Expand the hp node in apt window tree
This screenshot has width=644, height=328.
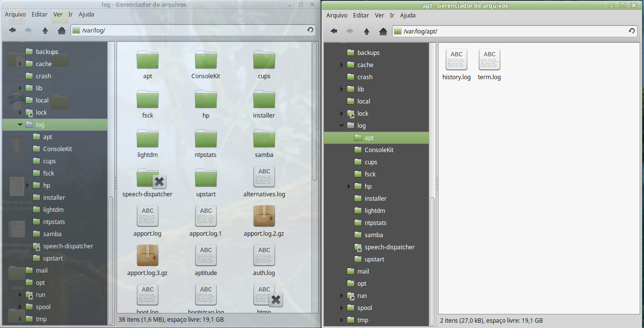point(349,186)
